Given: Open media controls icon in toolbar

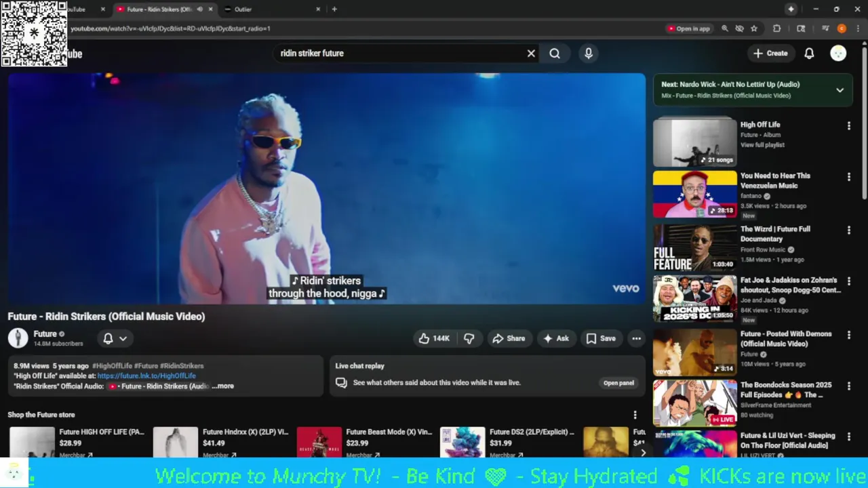Looking at the screenshot, I should click(x=825, y=28).
